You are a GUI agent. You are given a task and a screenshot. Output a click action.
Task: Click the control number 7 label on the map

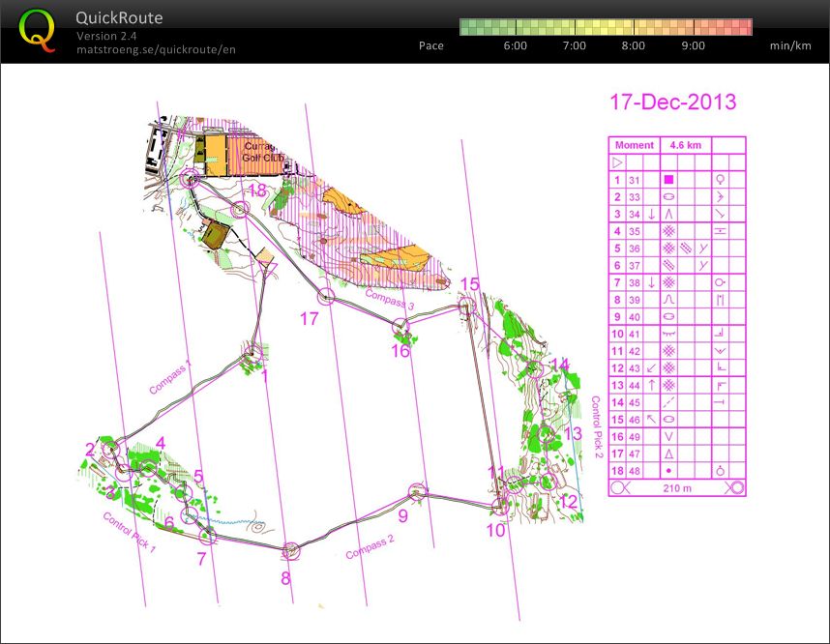pyautogui.click(x=201, y=559)
